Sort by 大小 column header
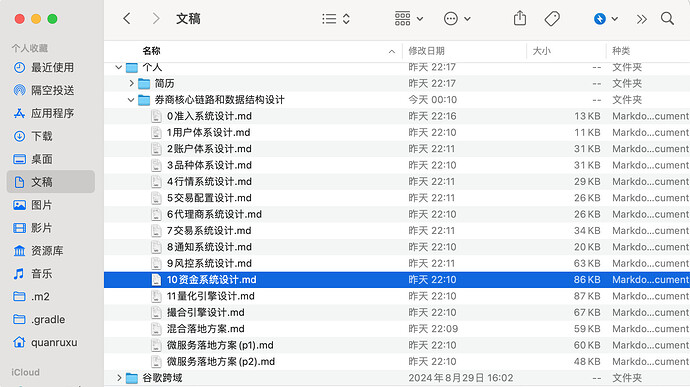 542,51
